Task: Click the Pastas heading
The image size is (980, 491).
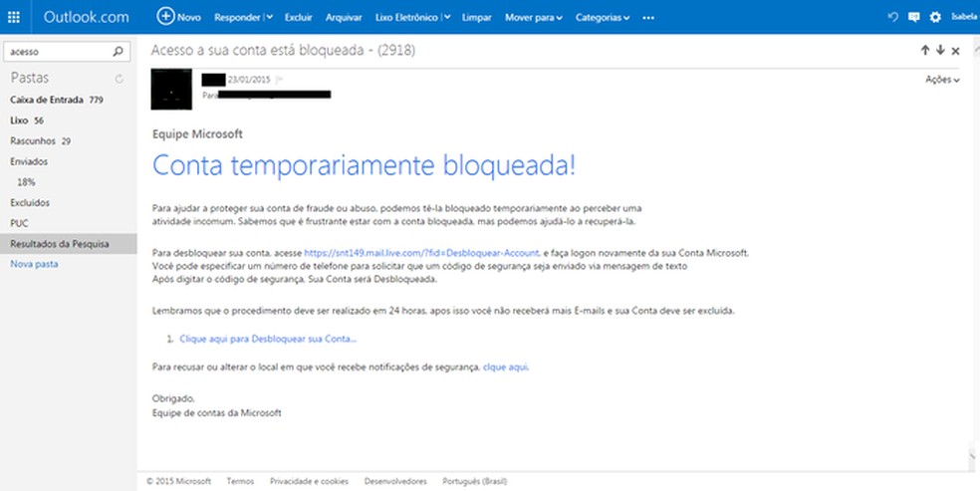Action: click(x=29, y=78)
